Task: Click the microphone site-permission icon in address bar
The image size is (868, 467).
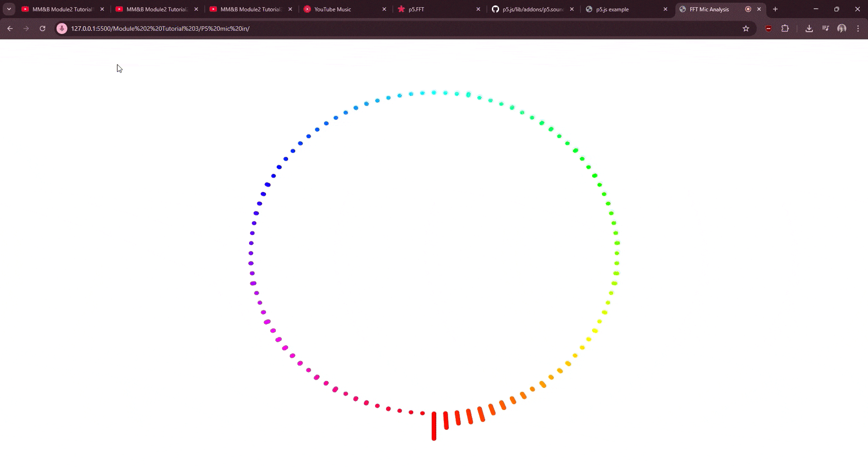Action: [62, 28]
